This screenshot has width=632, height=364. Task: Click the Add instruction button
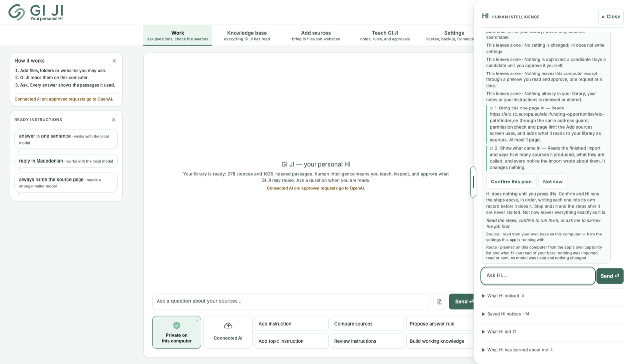pos(292,324)
